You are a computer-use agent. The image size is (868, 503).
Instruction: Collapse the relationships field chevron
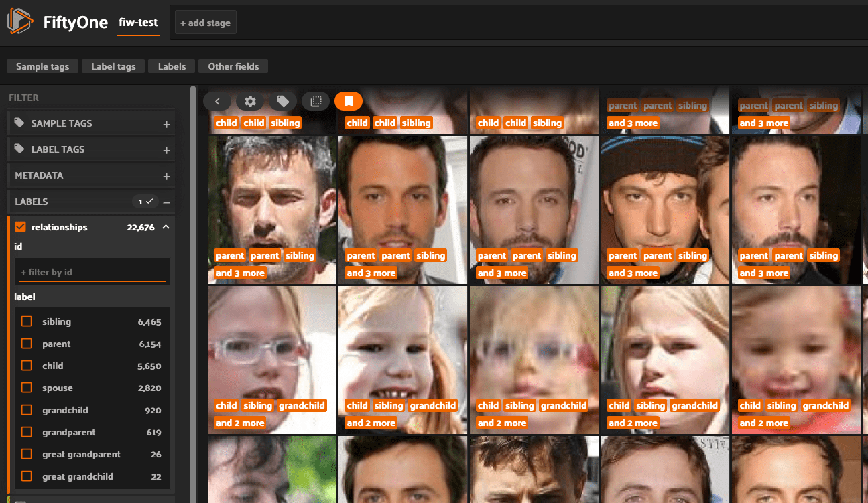[x=166, y=227]
